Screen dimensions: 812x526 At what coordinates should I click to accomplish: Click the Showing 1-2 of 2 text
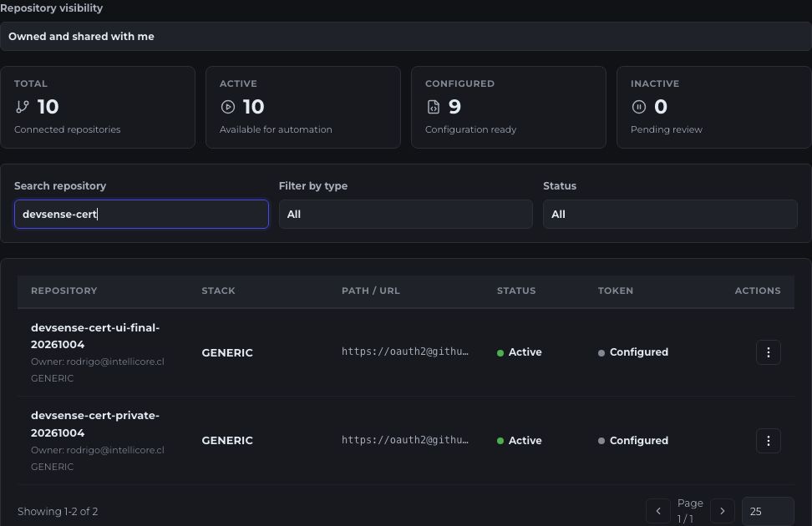pyautogui.click(x=58, y=512)
